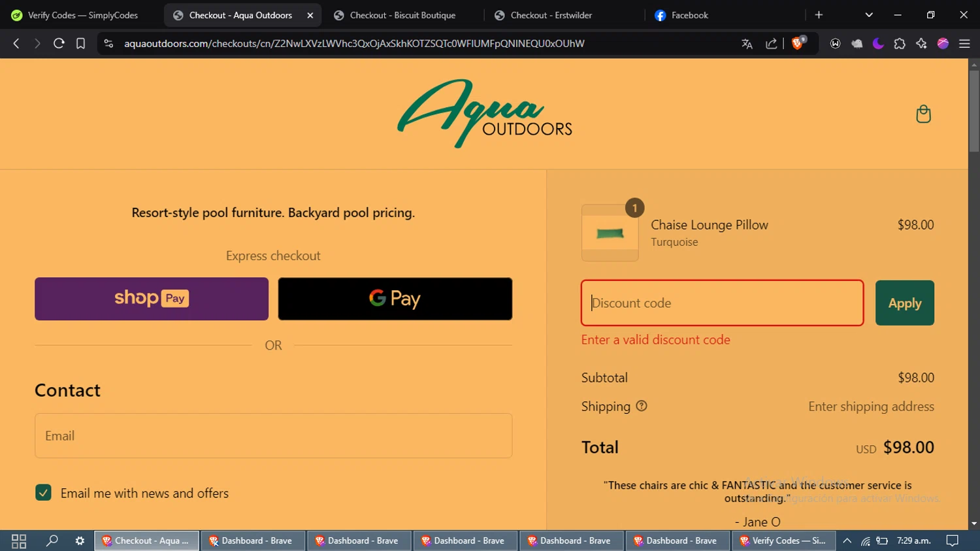Click the scrollbar down arrow

point(974,524)
